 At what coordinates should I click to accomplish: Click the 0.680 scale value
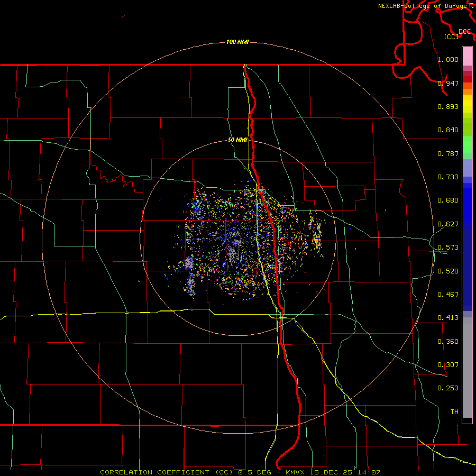click(x=448, y=200)
